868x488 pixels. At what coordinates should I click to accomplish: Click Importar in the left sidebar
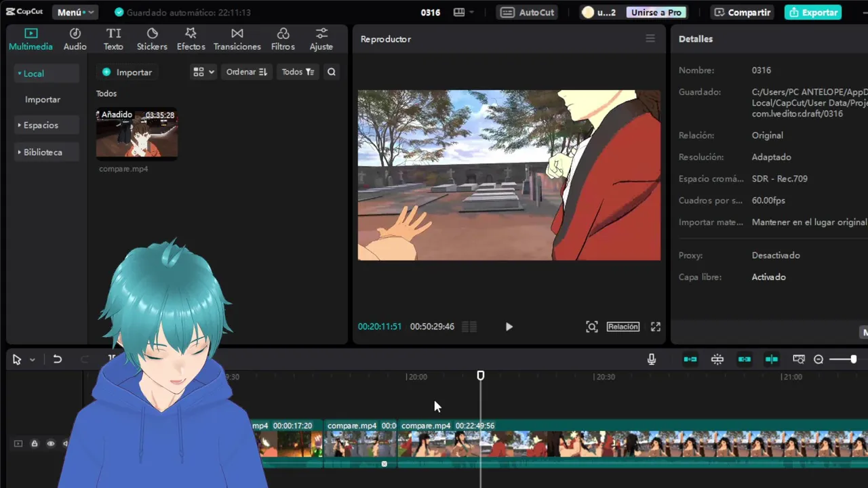coord(43,100)
